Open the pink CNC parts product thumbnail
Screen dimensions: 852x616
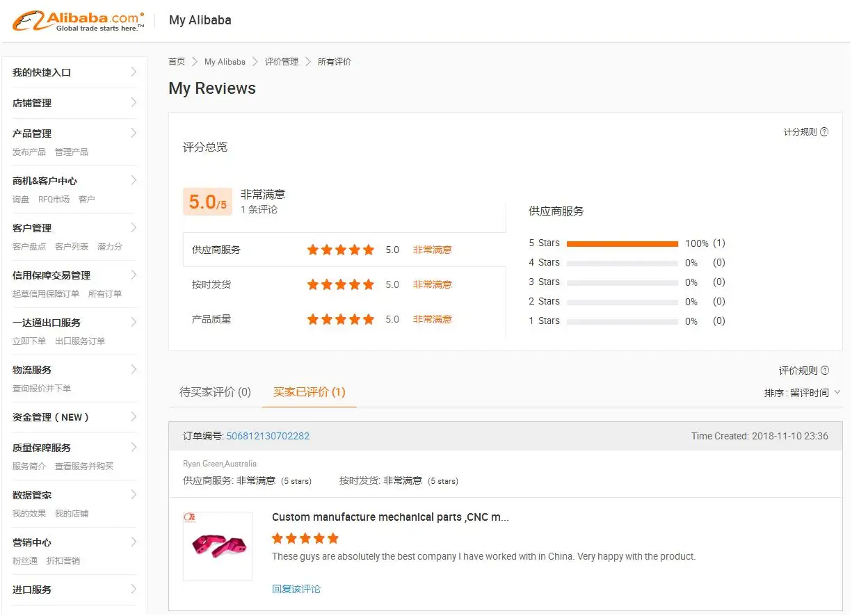(218, 546)
